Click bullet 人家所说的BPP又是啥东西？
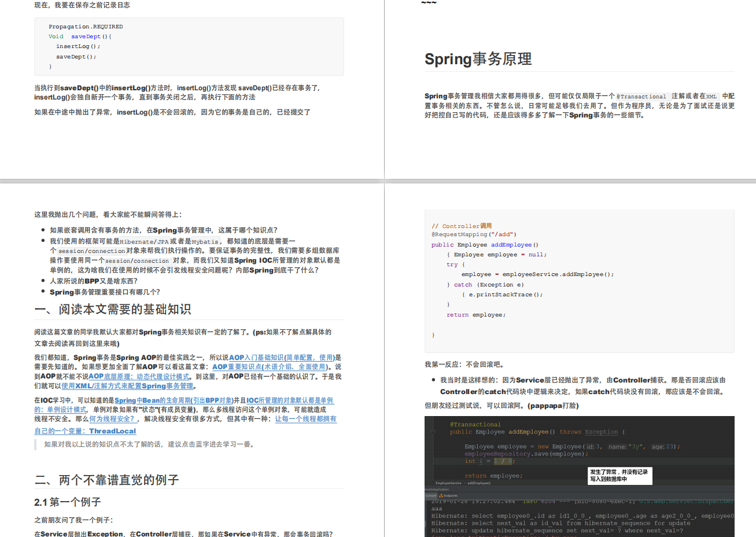 [x=94, y=281]
